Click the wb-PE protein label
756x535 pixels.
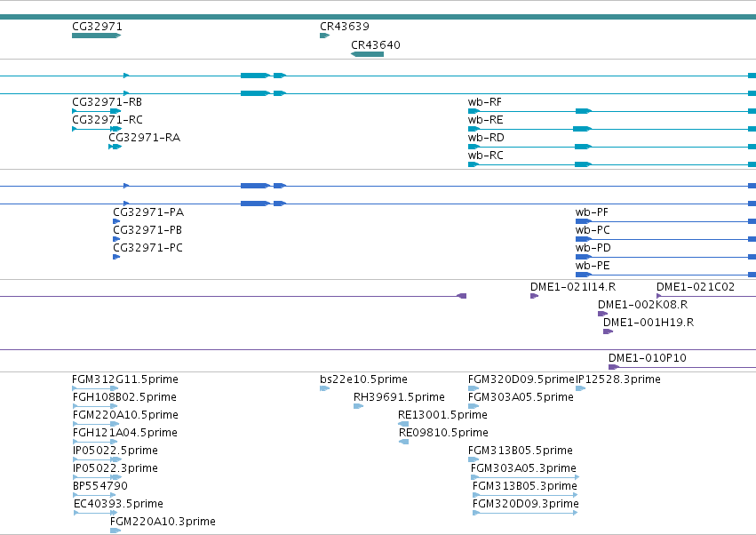click(593, 266)
